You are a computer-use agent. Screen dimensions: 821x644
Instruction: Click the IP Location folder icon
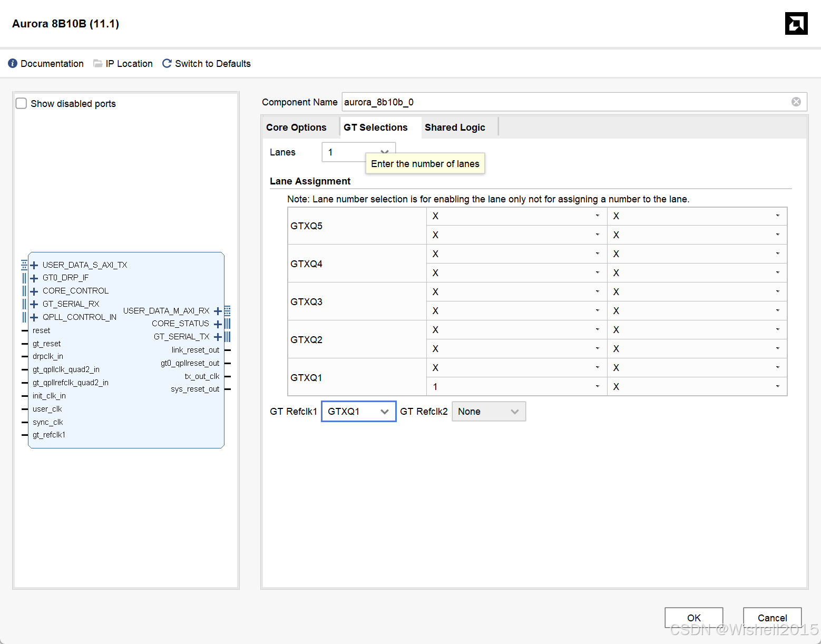(x=97, y=63)
